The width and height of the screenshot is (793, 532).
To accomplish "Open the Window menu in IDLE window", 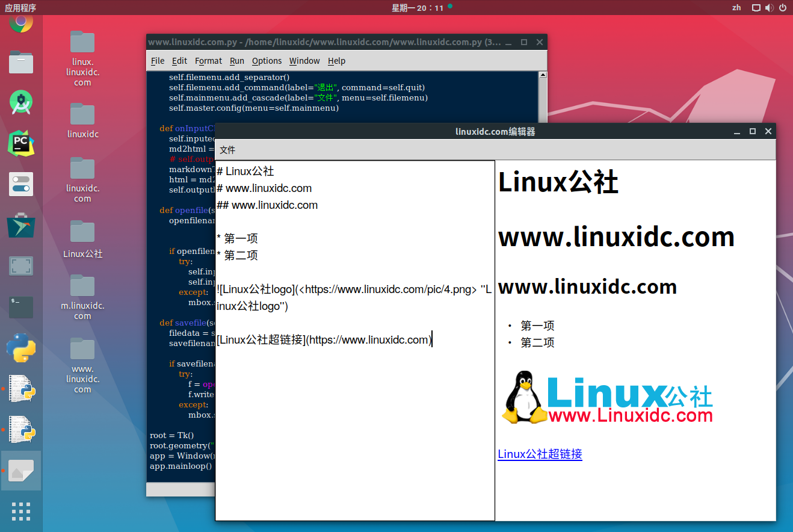I will pos(304,61).
